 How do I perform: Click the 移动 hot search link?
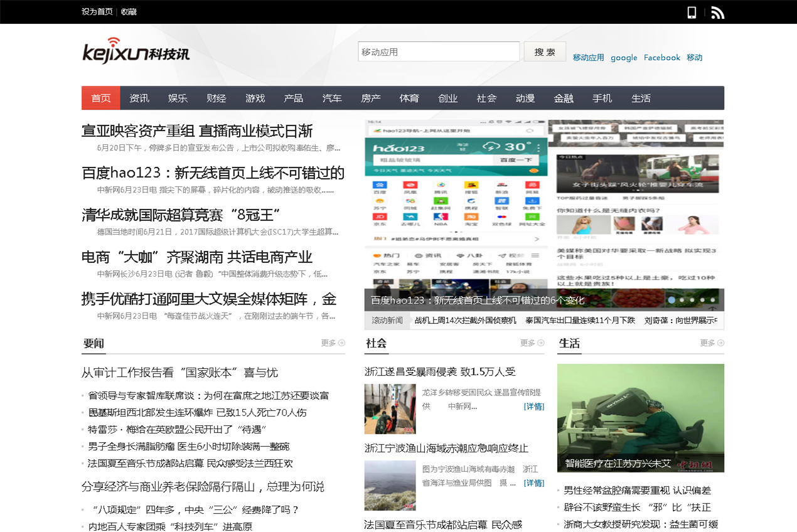[695, 58]
